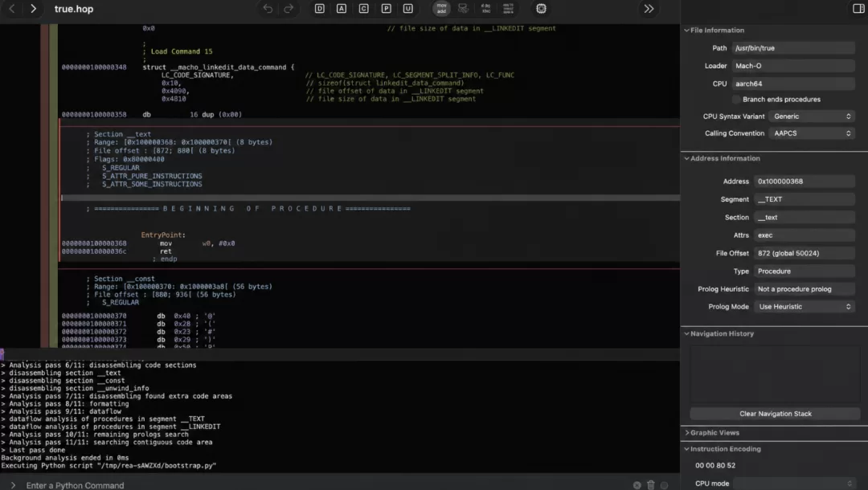Image resolution: width=868 pixels, height=490 pixels.
Task: Click the LC_CODE_SIGNATURE struct value
Action: point(197,76)
